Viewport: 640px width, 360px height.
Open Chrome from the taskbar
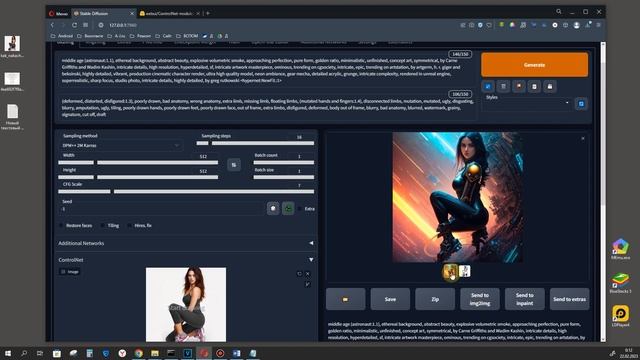point(139,353)
